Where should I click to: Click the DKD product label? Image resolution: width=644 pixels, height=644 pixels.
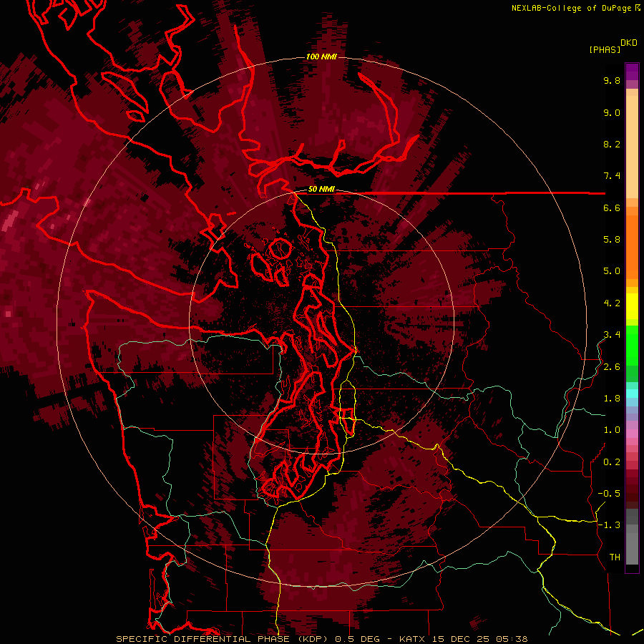(628, 43)
